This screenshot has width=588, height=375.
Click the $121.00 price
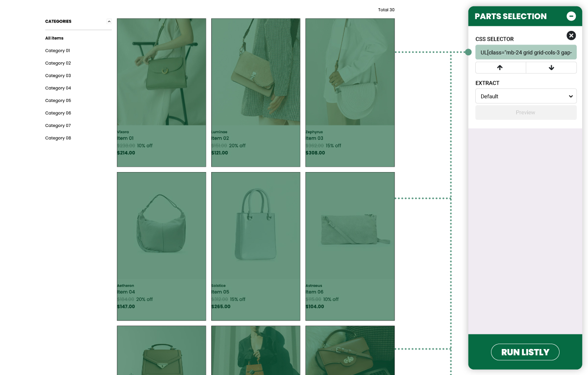click(x=220, y=153)
